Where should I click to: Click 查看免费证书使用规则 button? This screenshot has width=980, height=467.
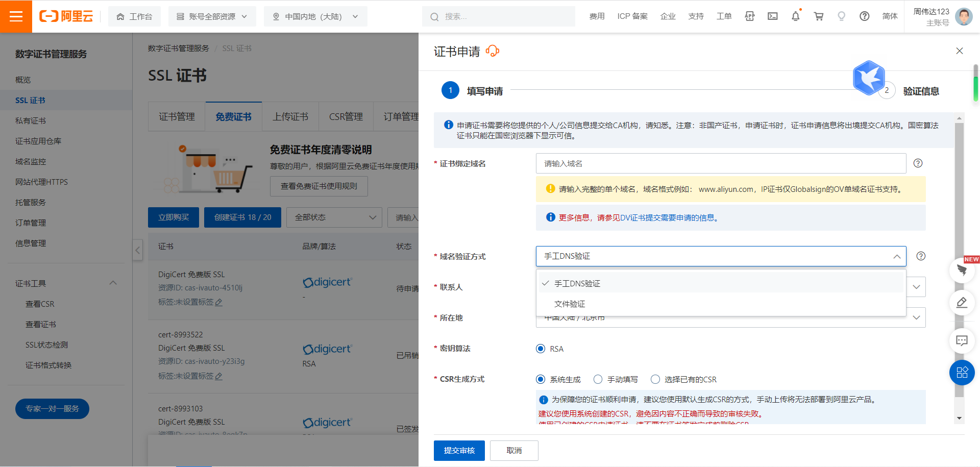[319, 186]
